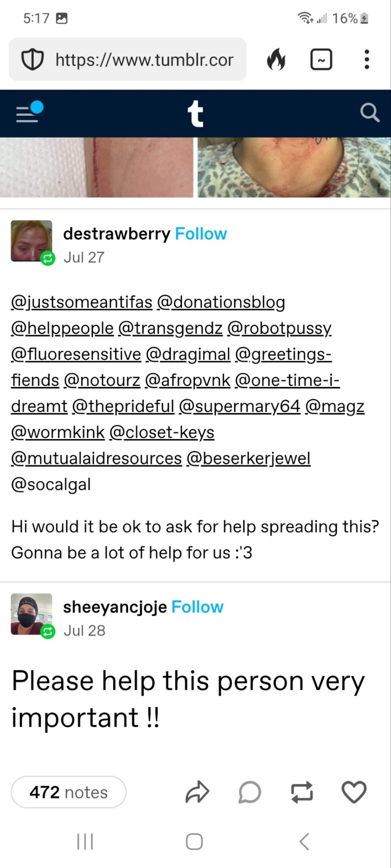Open browser three-dot menu
This screenshot has height=868, width=391.
coord(367,60)
